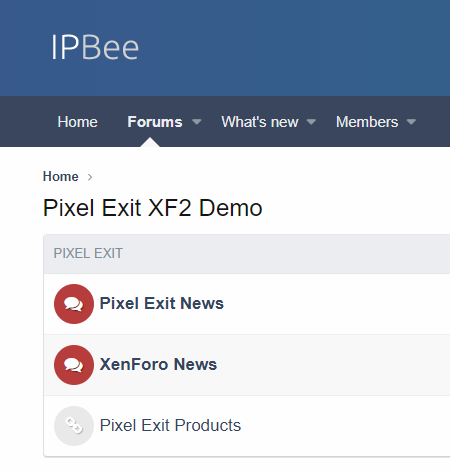The width and height of the screenshot is (450, 473).
Task: Click the breadcrumb chevron after Home
Action: point(90,177)
